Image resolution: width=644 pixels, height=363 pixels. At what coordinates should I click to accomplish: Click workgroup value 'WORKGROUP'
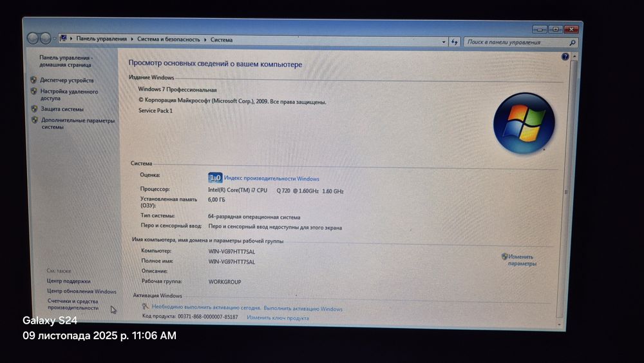pos(225,282)
